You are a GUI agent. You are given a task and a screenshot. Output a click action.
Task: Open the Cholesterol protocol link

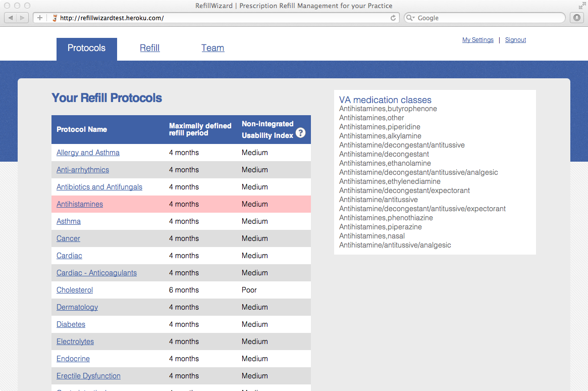click(75, 290)
